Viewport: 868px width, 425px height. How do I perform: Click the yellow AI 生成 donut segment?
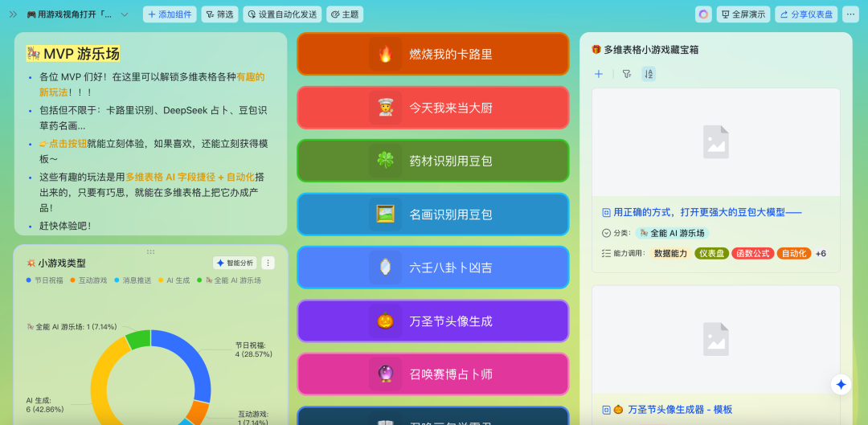tap(102, 376)
